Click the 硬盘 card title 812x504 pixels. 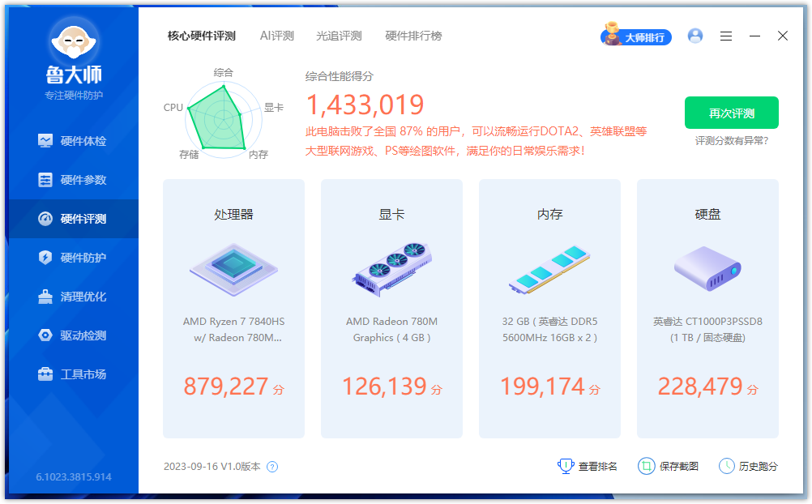pyautogui.click(x=707, y=215)
